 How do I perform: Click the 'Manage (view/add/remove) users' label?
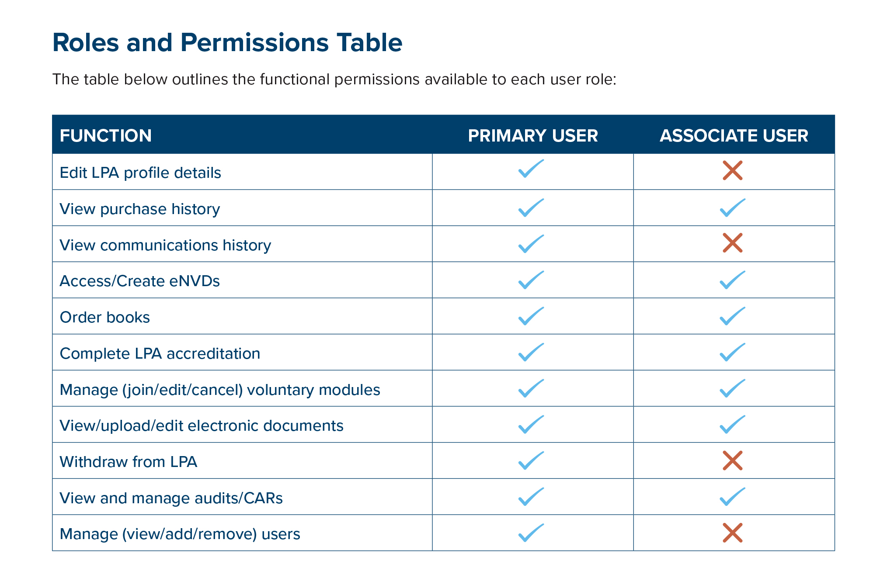point(180,534)
